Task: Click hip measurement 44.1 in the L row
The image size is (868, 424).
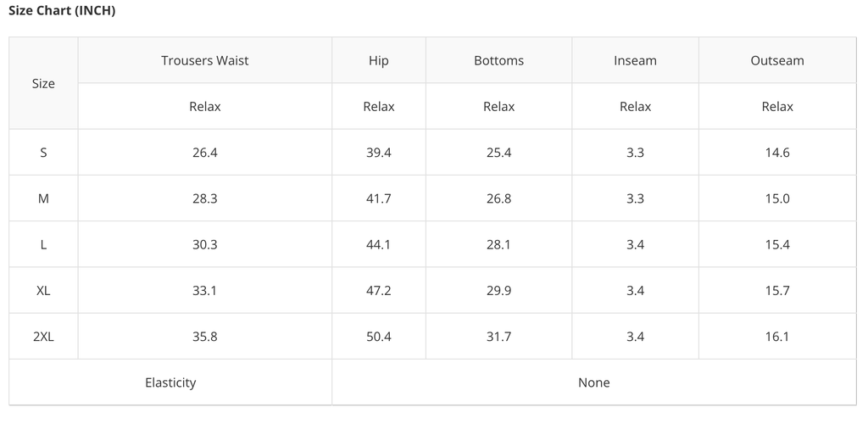Action: click(x=379, y=244)
